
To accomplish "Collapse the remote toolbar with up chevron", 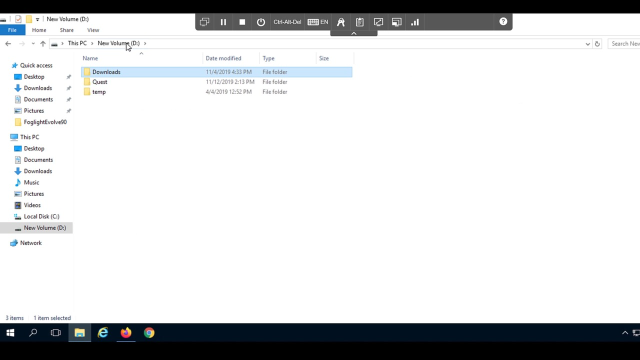I will pyautogui.click(x=354, y=33).
